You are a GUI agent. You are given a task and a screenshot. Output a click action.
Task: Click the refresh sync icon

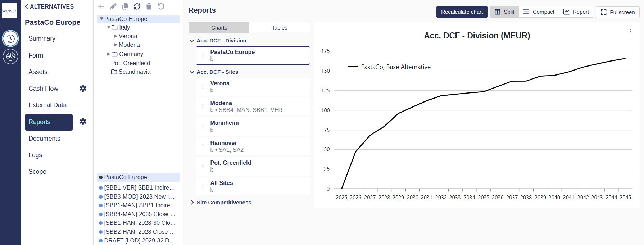point(137,6)
